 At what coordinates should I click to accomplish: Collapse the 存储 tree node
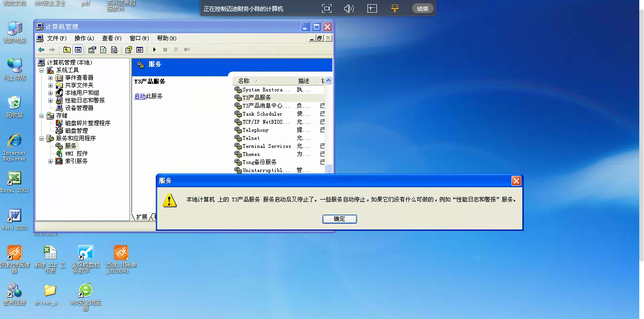pos(41,116)
